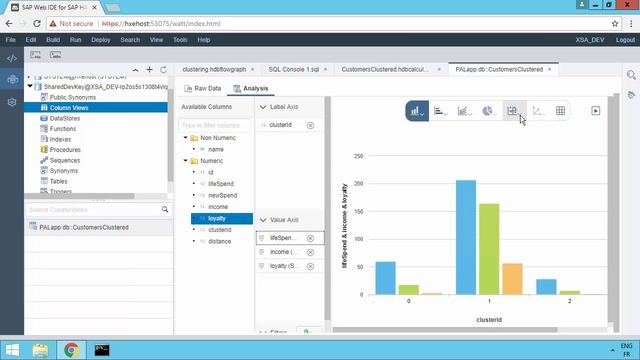Click the chart horizontal scrollbar

pos(445,330)
